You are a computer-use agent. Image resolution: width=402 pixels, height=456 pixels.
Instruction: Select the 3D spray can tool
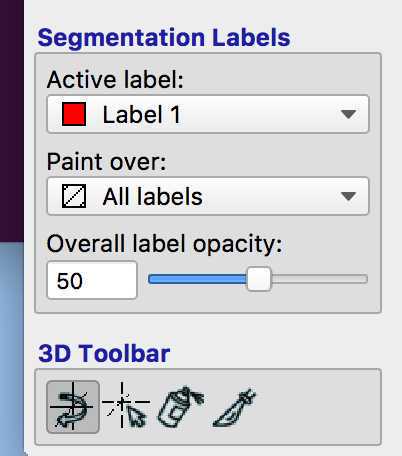tap(180, 407)
